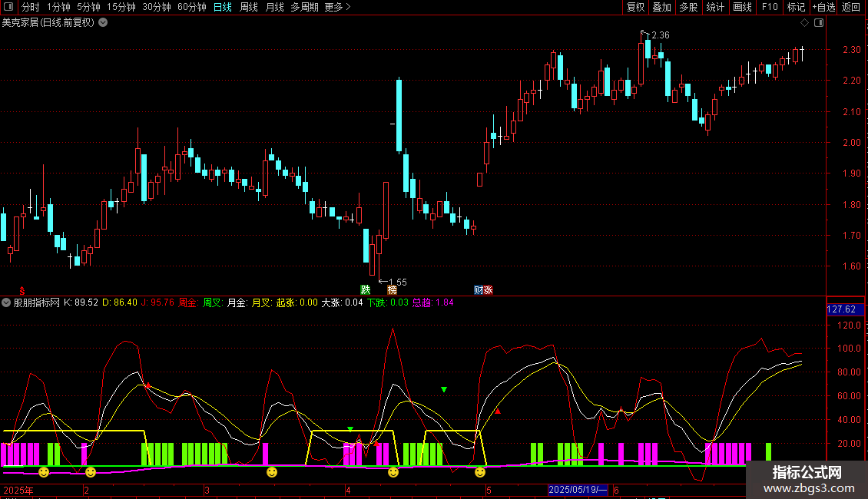Image resolution: width=868 pixels, height=499 pixels.
Task: Click the 2.30 price axis label
Action: point(851,50)
